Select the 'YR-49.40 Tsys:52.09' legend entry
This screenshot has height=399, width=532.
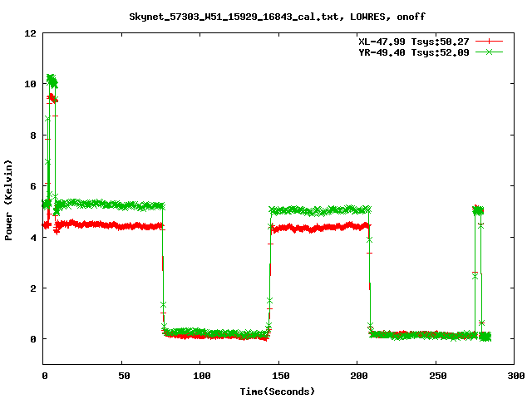414,52
